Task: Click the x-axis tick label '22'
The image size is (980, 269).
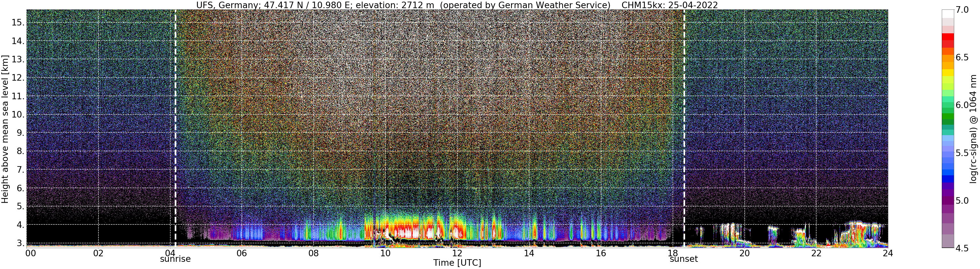Action: tap(816, 253)
